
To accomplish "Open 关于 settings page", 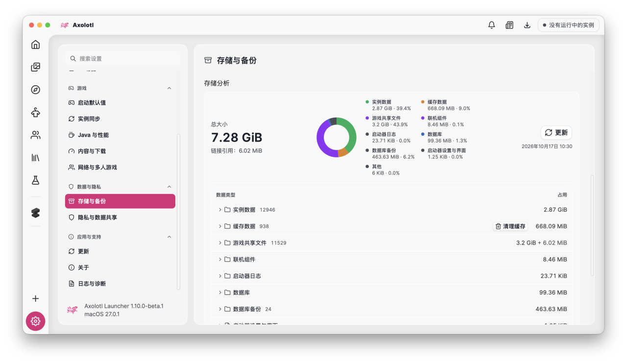I will 120,267.
